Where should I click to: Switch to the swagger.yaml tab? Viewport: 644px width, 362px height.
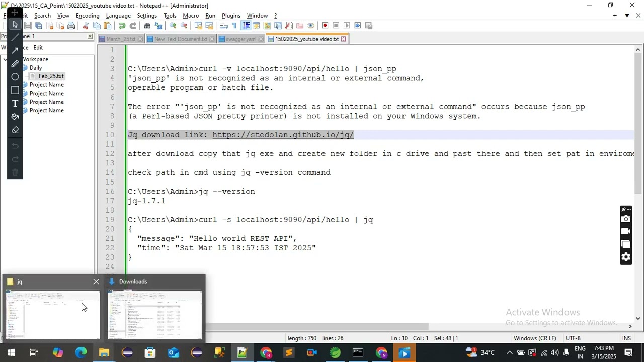241,39
